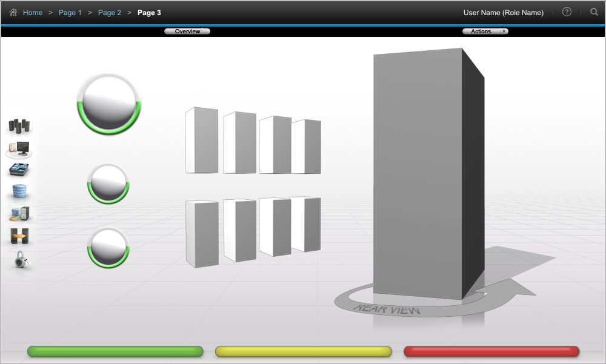Select the yellow status bar
606x364 pixels.
point(303,351)
